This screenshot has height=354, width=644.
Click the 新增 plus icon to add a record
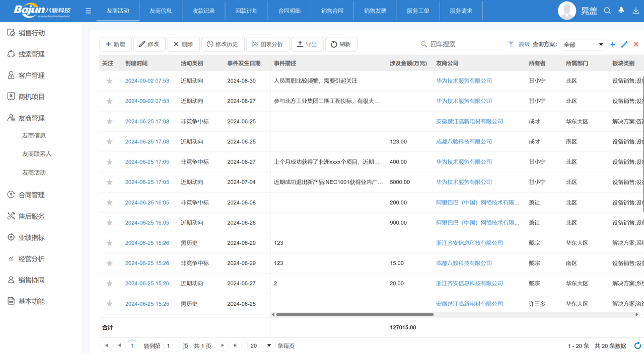coord(107,44)
